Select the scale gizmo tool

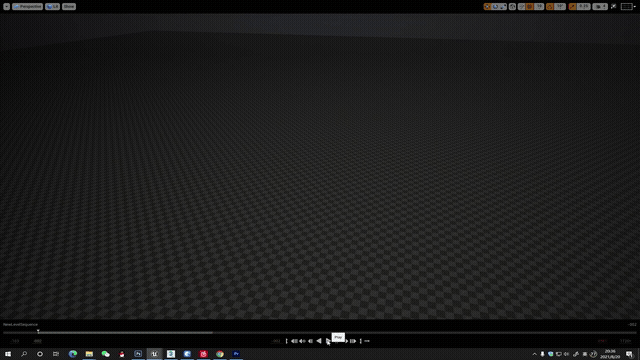(503, 7)
